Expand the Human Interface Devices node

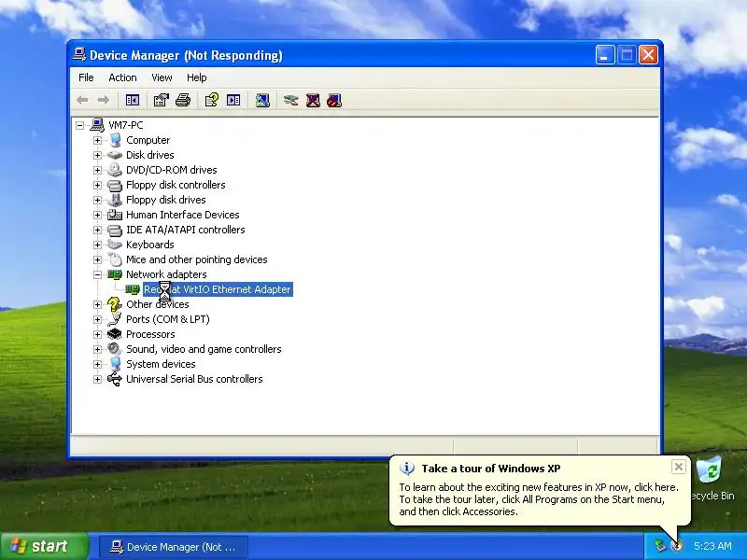point(97,215)
